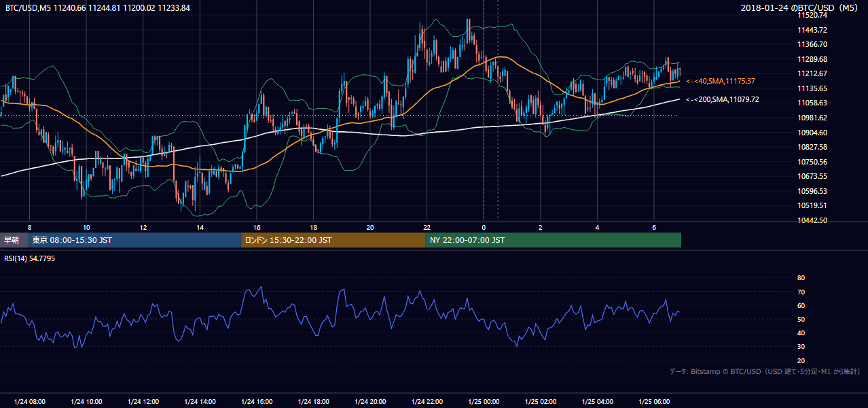Click the 1/25 06:00 time axis label
The image size is (868, 408).
654,401
